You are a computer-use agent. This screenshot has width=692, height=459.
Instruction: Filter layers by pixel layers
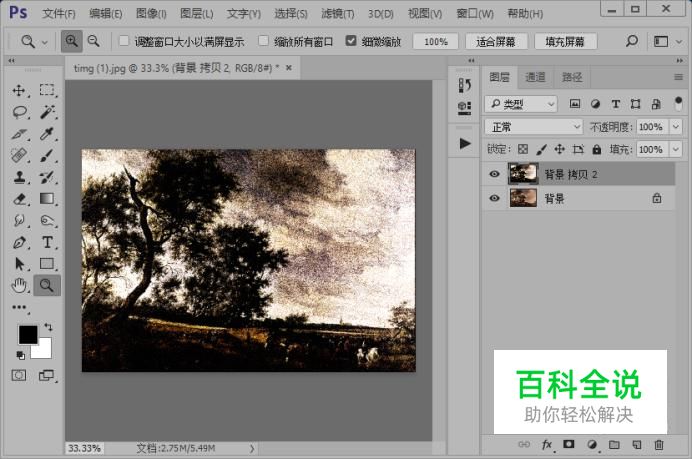[x=575, y=104]
